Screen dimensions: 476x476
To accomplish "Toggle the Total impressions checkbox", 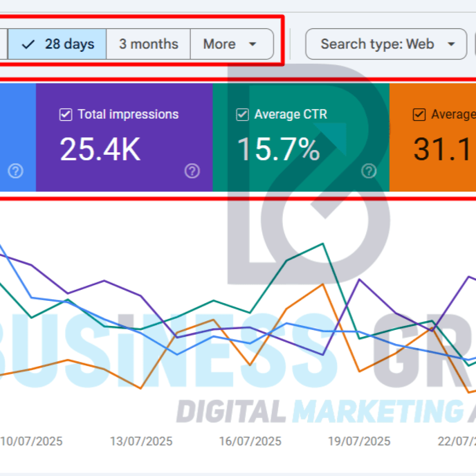I will (x=66, y=115).
